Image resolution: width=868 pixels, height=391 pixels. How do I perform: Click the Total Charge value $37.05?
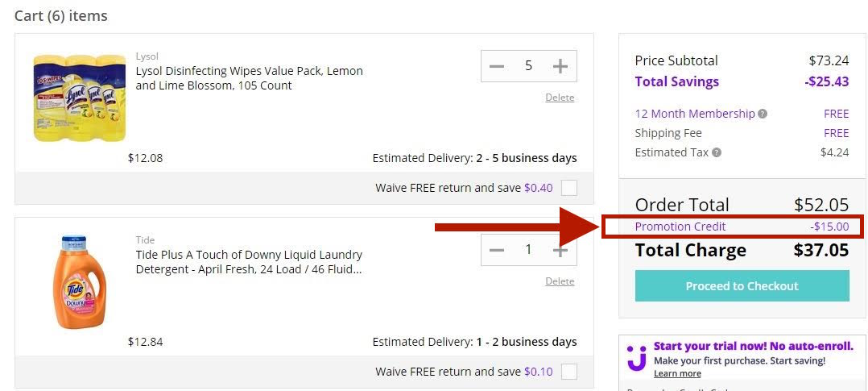click(x=821, y=250)
